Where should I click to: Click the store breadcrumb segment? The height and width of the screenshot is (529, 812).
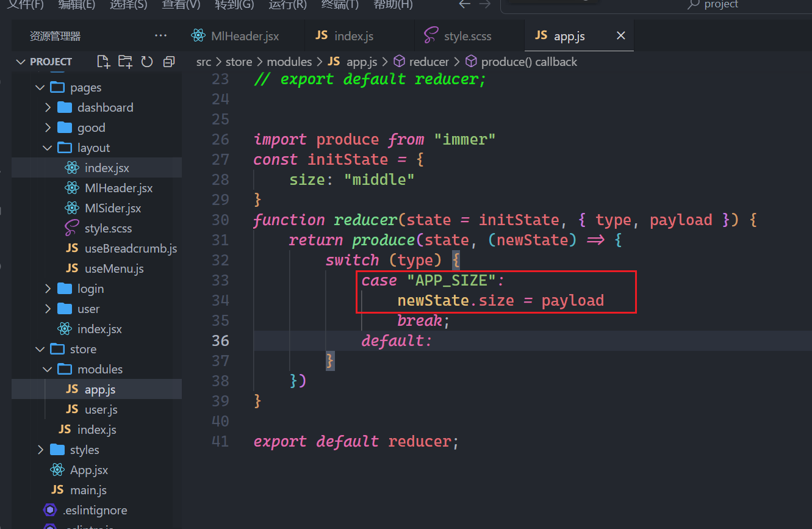point(239,62)
